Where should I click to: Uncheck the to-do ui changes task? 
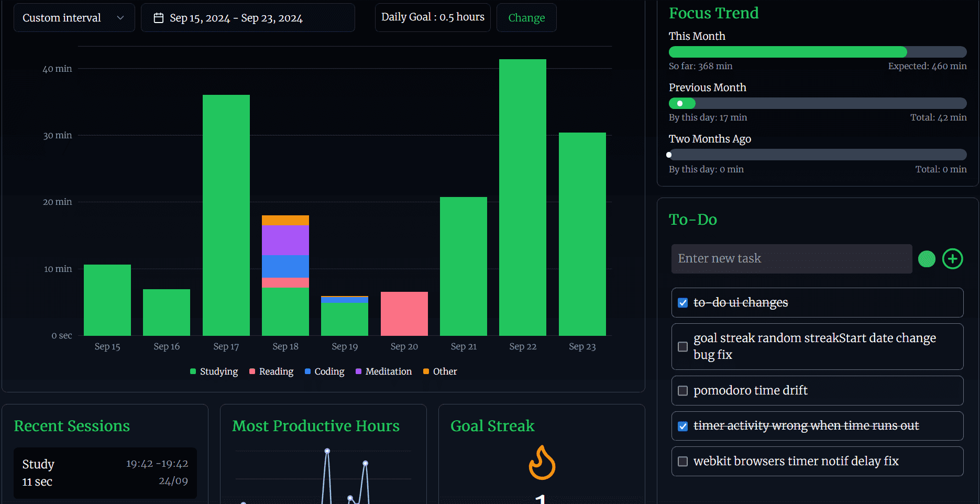[682, 303]
